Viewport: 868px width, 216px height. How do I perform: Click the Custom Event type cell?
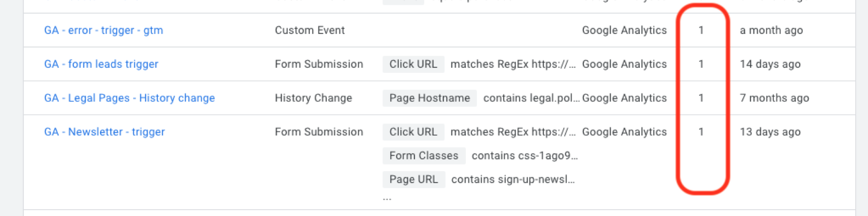pyautogui.click(x=310, y=30)
